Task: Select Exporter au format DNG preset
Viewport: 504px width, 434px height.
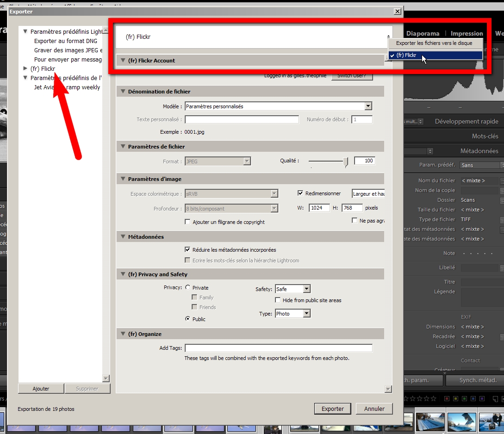Action: [x=66, y=41]
